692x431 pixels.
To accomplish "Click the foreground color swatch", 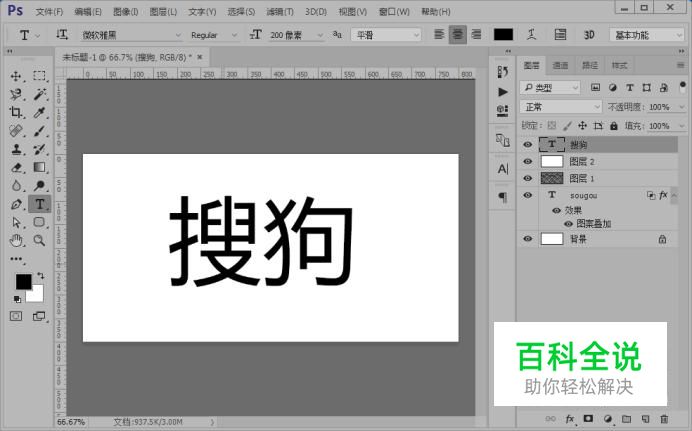I will (x=23, y=282).
